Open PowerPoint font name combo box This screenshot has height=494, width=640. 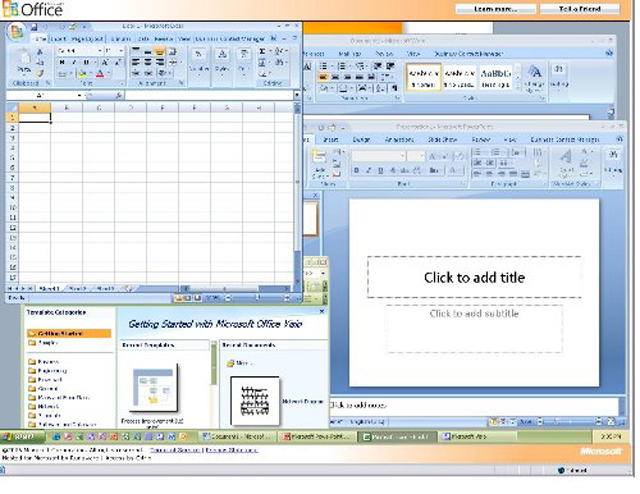point(378,156)
